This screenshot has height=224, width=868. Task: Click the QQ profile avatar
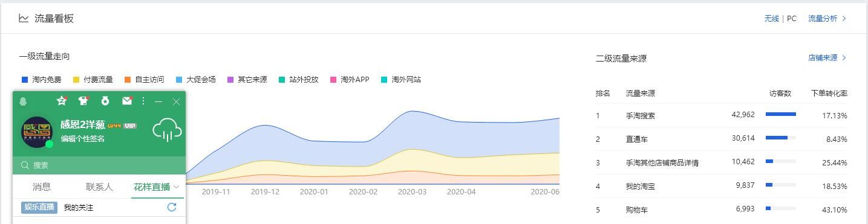[37, 132]
